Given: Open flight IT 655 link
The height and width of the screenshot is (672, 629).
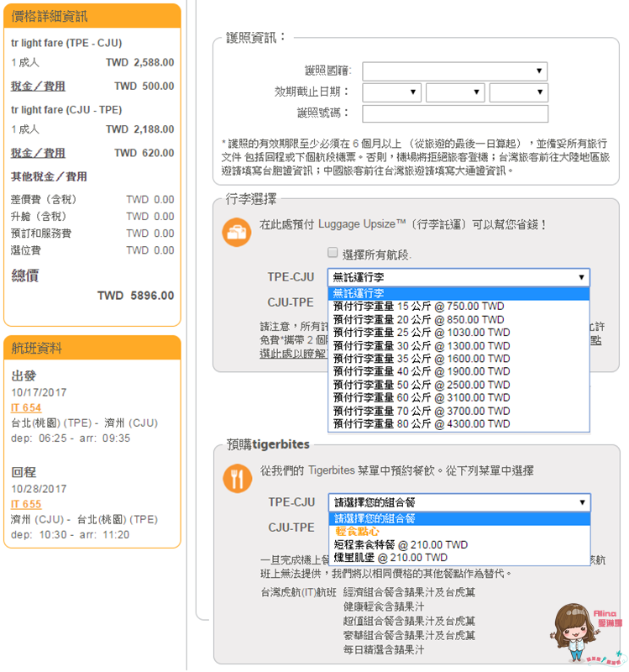Looking at the screenshot, I should 26,504.
